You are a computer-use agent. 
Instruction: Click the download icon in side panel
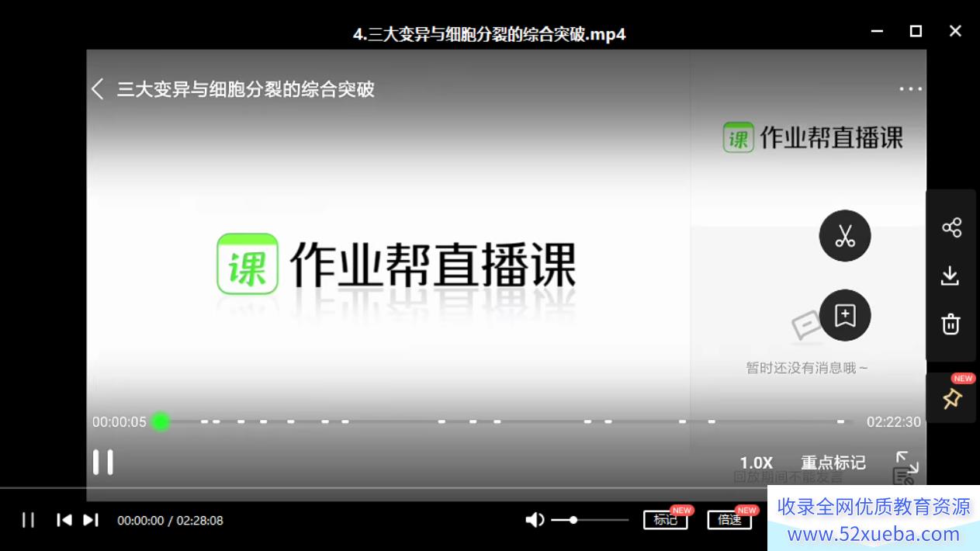tap(951, 275)
